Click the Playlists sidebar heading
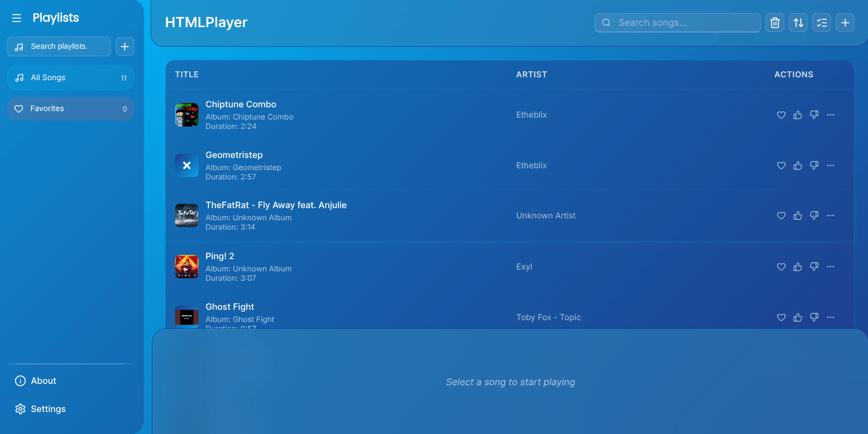This screenshot has width=868, height=434. coord(56,18)
